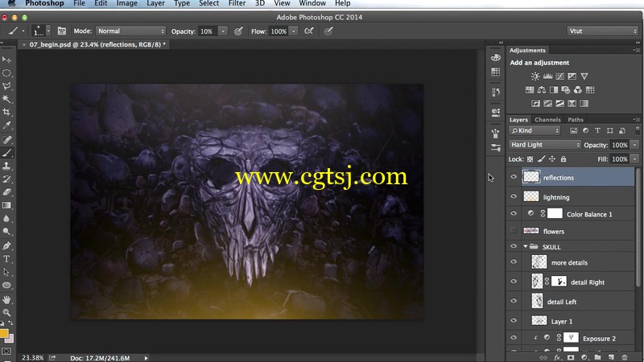Screen dimensions: 644x362
Task: Select the Layer 1 layer
Action: point(578,321)
